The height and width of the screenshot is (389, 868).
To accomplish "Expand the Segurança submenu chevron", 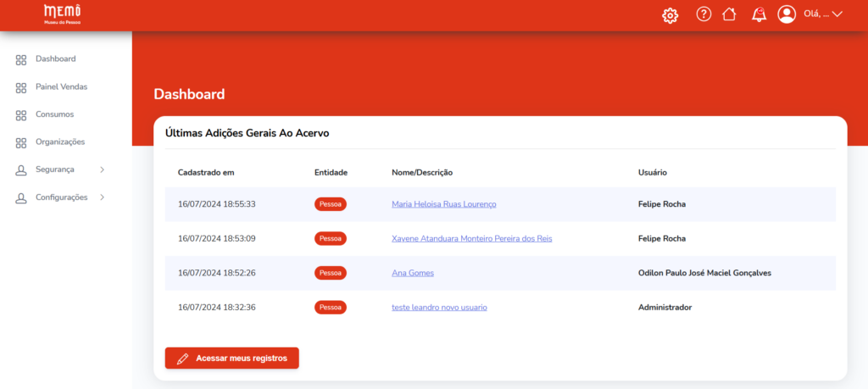I will 102,169.
